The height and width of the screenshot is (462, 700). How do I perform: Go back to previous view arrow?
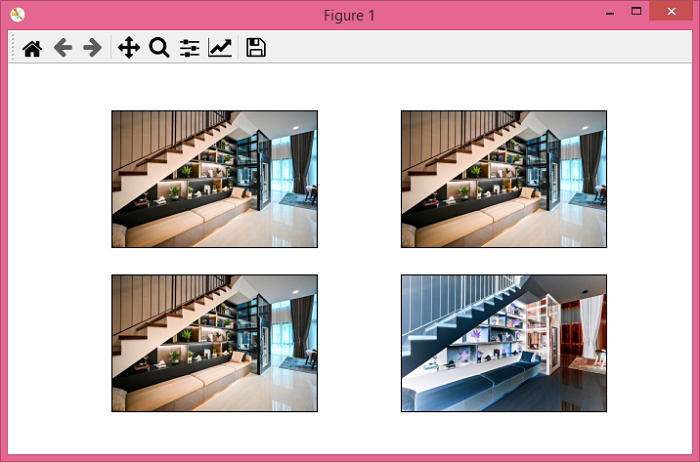click(x=63, y=48)
